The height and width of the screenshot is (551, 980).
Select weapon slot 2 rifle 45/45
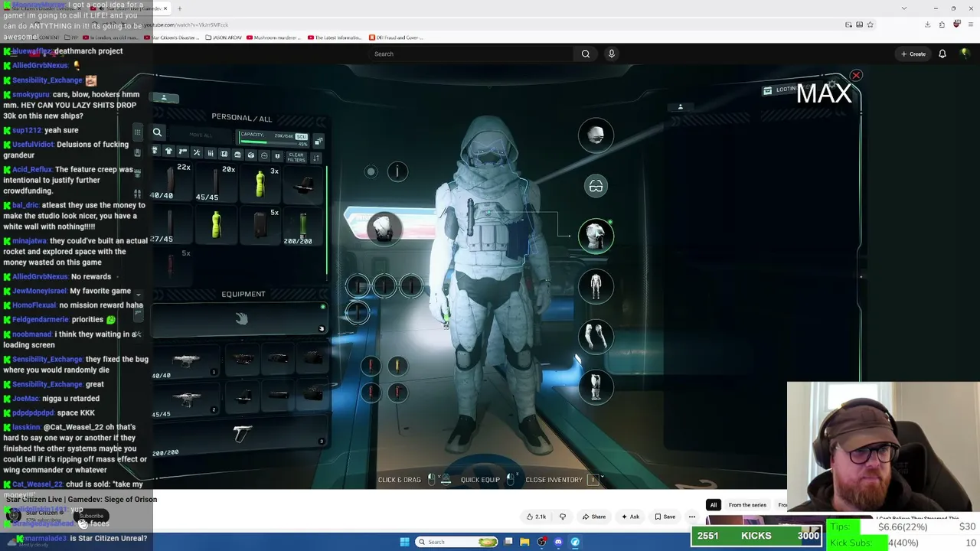[x=186, y=399]
